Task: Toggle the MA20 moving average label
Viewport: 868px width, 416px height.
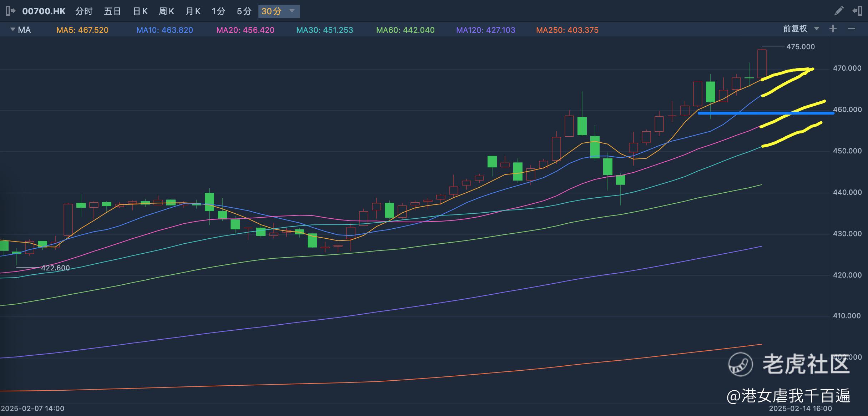Action: 245,30
